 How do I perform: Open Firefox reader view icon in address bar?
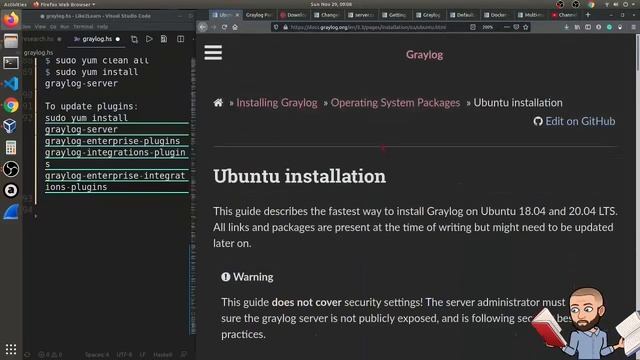473,27
